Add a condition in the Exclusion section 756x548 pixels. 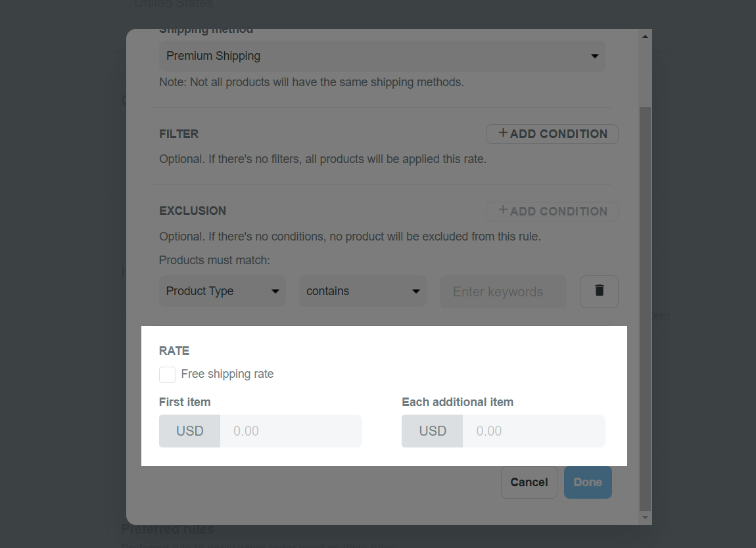[552, 211]
